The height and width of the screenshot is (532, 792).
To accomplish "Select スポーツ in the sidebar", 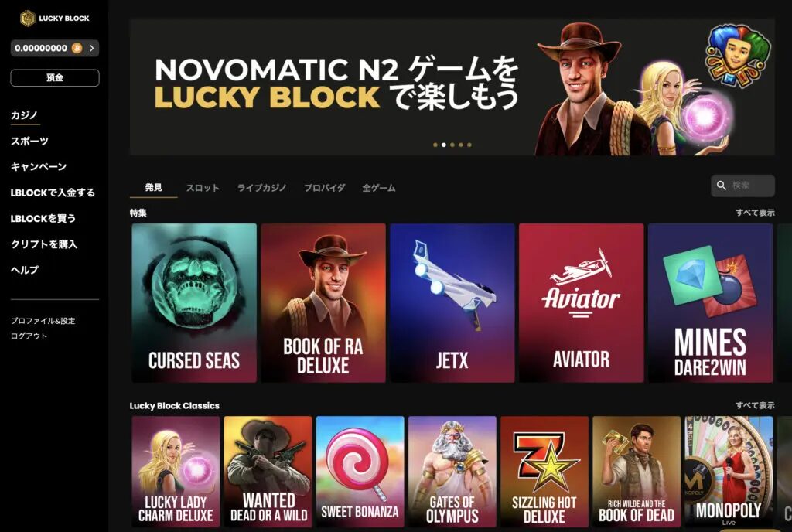I will point(30,142).
